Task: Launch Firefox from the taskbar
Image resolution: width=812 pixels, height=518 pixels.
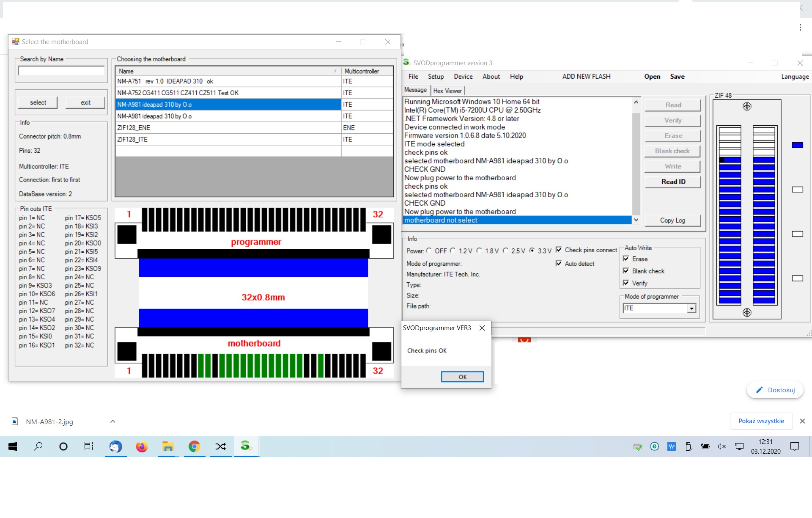Action: point(142,446)
